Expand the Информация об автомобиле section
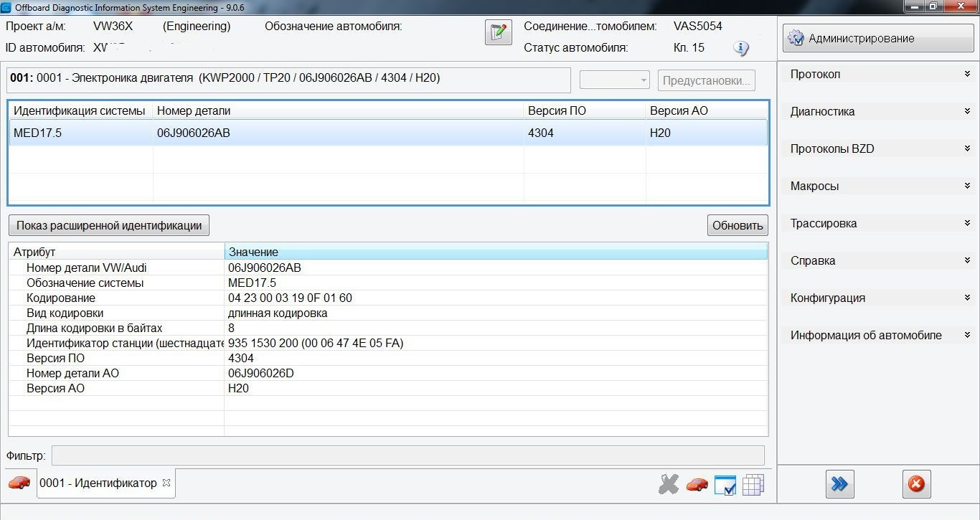980x520 pixels. pyautogui.click(x=878, y=335)
